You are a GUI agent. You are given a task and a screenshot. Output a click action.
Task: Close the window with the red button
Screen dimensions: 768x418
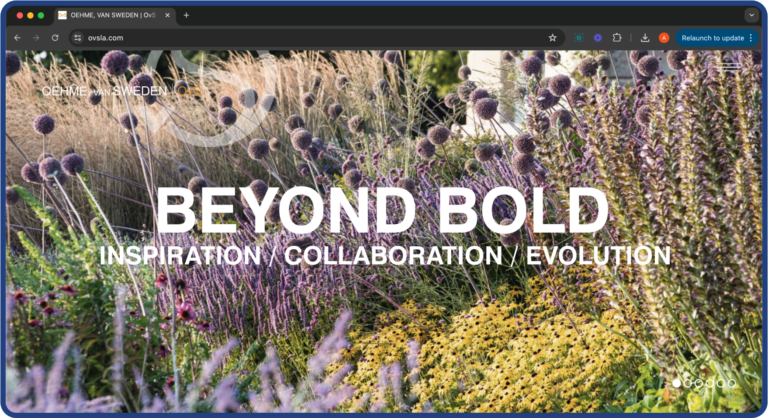pos(20,15)
